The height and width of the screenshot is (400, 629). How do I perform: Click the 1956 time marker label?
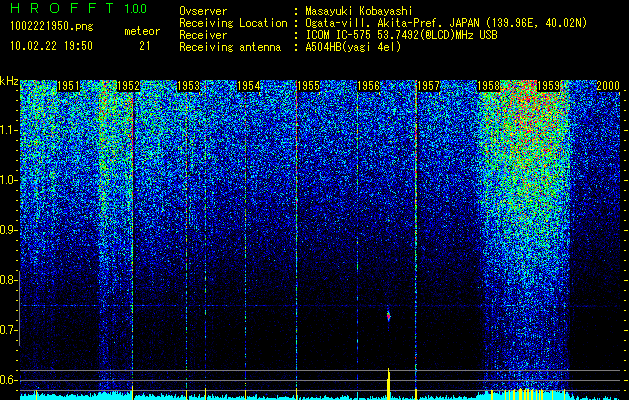(368, 86)
